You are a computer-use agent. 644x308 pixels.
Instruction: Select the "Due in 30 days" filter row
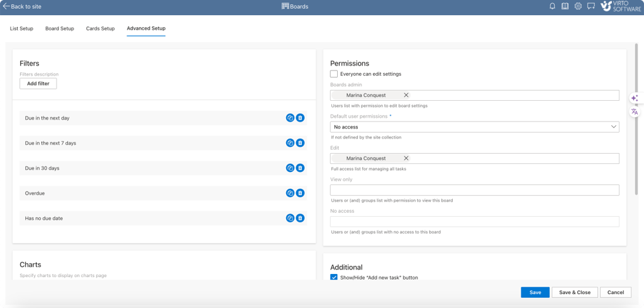tap(163, 168)
